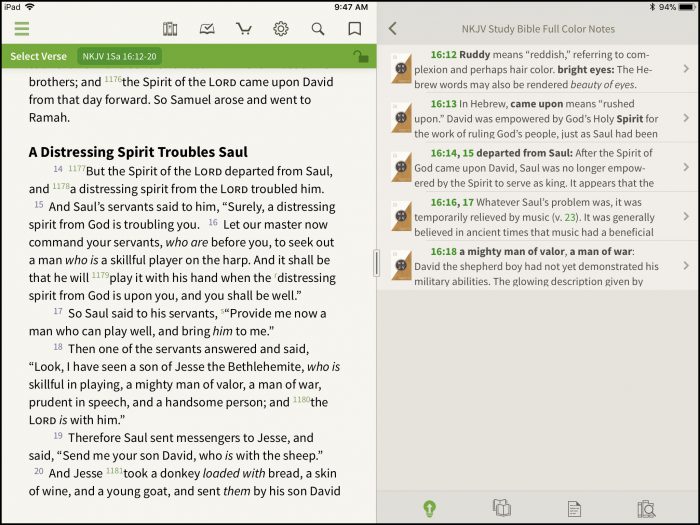
Task: Tap verse number 15
Action: [39, 204]
